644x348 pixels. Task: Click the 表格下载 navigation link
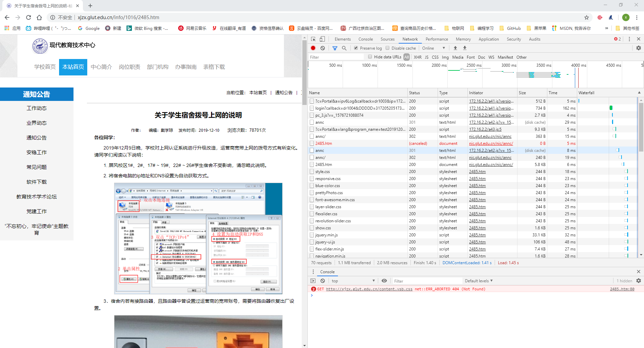(214, 67)
